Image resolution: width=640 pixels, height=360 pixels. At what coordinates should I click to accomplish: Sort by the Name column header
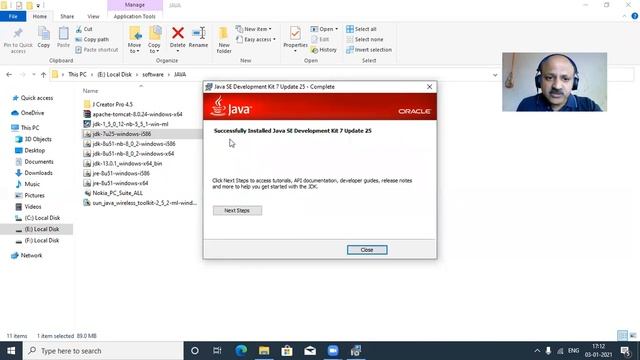pyautogui.click(x=90, y=91)
